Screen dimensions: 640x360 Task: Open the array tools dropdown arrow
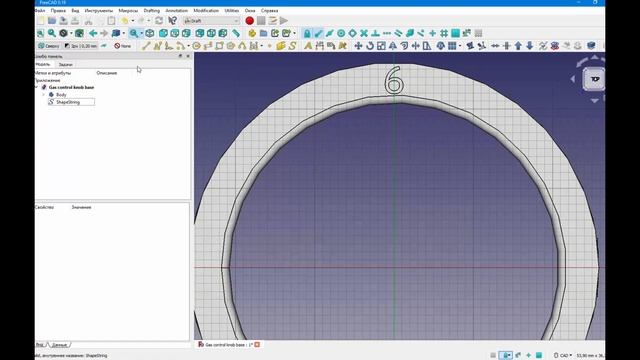[x=460, y=46]
